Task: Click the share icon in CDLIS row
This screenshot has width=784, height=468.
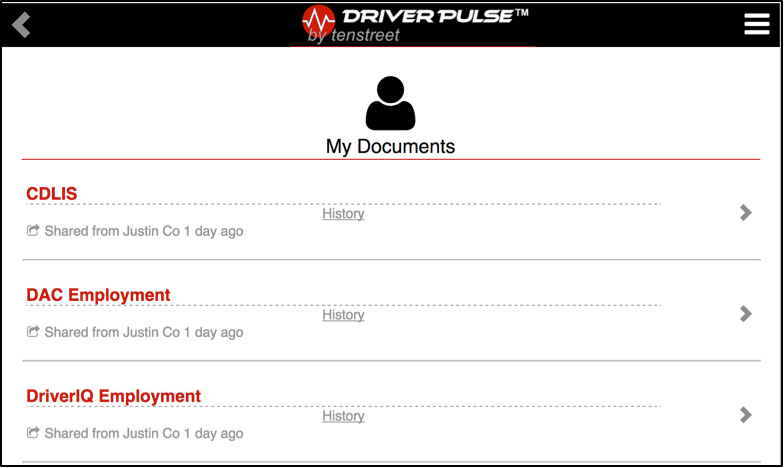Action: coord(33,230)
